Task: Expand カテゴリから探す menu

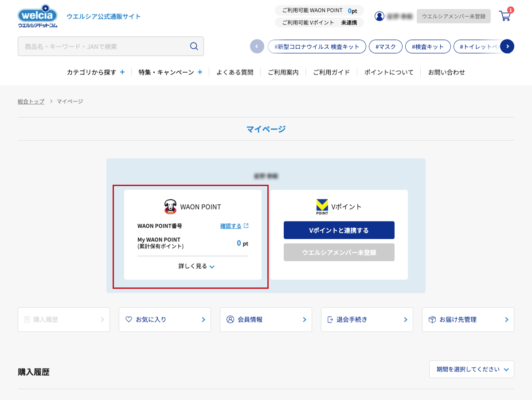Action: click(96, 72)
